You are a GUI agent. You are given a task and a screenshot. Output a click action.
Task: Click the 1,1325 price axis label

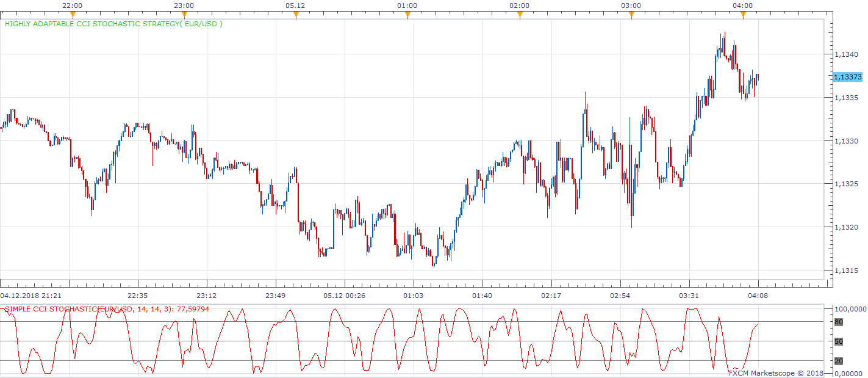[x=846, y=184]
